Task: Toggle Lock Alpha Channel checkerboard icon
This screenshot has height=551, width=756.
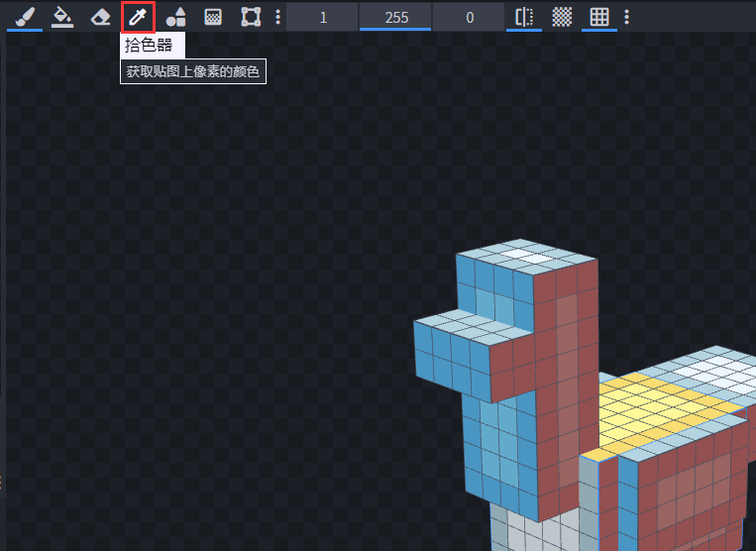Action: point(562,18)
